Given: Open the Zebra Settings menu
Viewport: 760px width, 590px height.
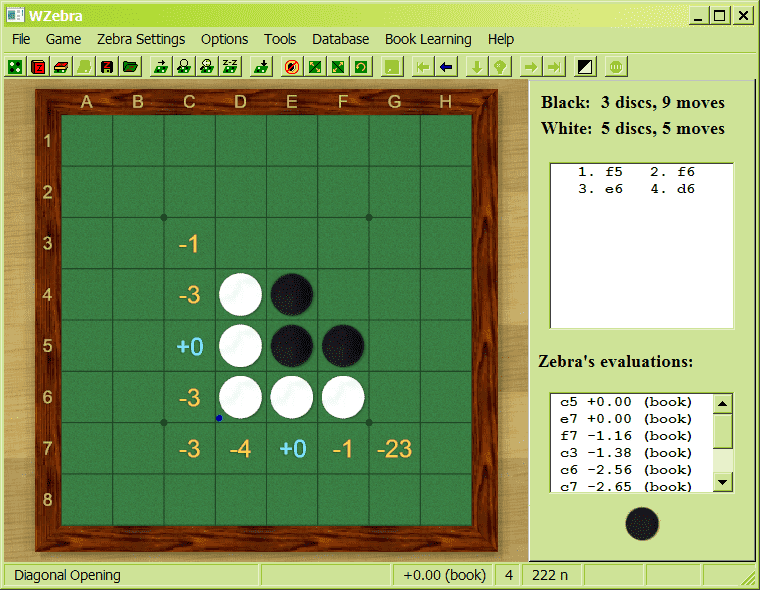Looking at the screenshot, I should coord(141,39).
